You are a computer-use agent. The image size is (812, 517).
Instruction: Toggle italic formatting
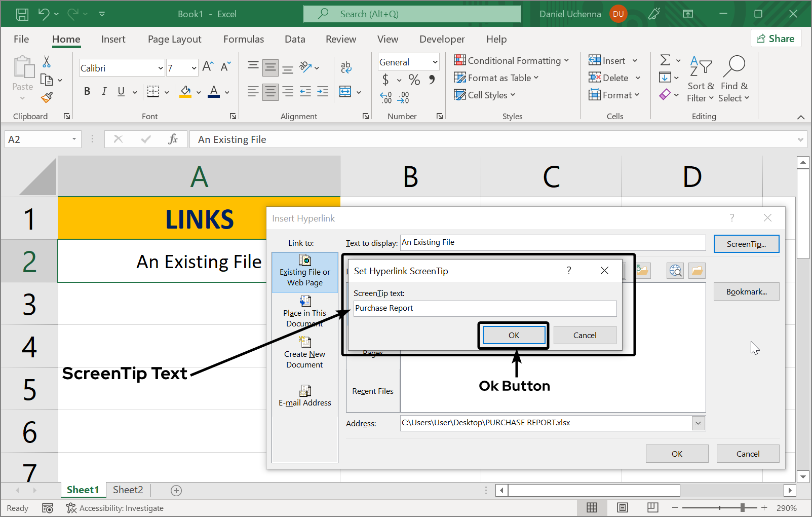104,91
